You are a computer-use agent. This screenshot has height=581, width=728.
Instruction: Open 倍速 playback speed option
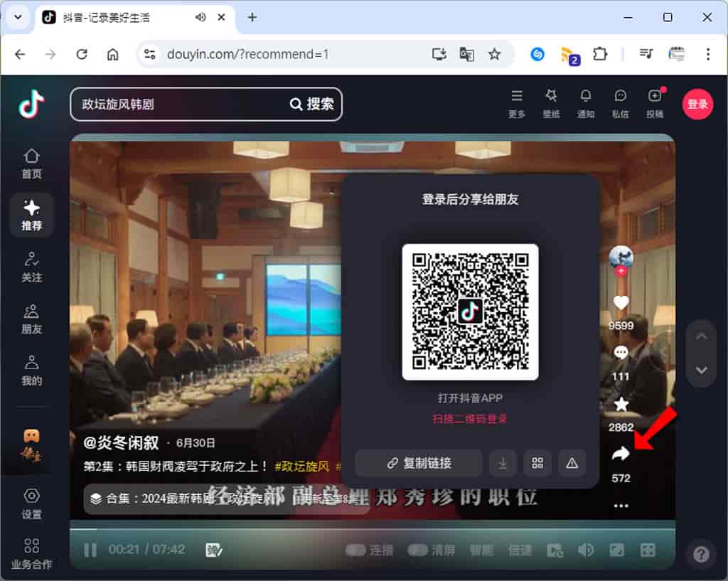[520, 550]
